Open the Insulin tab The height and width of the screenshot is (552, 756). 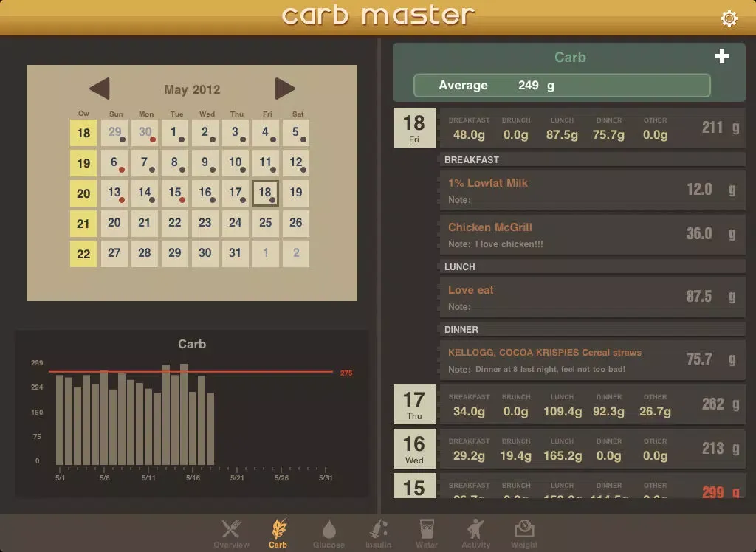click(379, 534)
